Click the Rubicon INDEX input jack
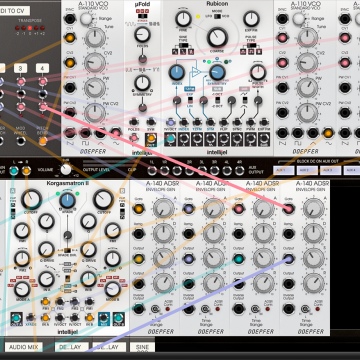Screen dimensions: 360x360 pyautogui.click(x=184, y=122)
